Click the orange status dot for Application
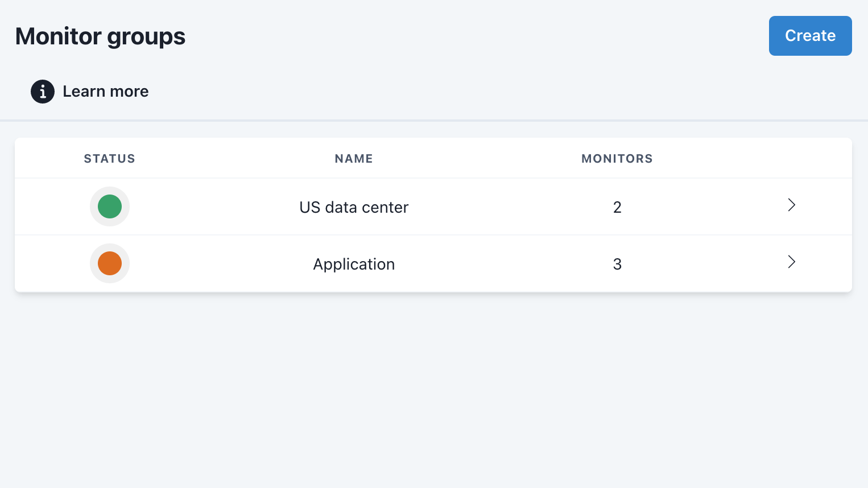This screenshot has width=868, height=488. coord(110,263)
